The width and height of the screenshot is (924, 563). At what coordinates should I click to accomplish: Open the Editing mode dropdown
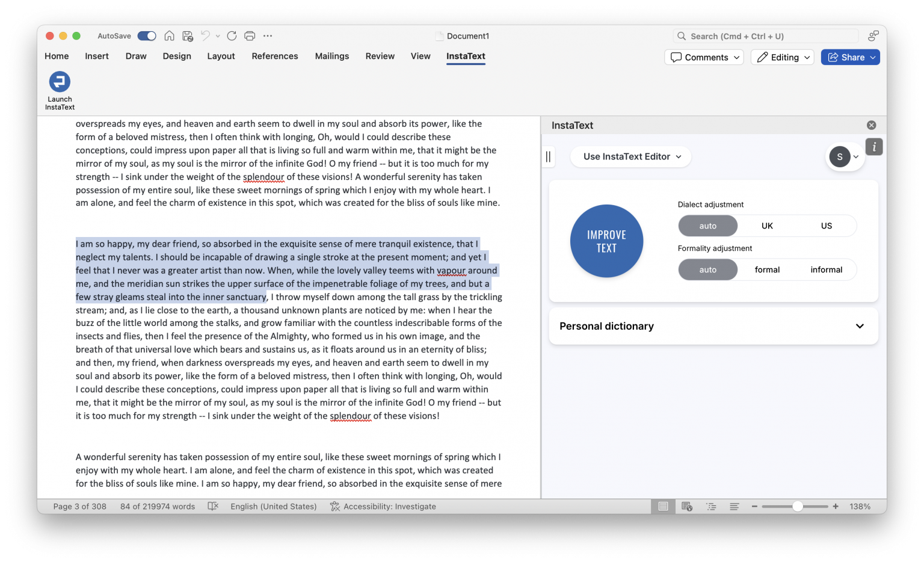pyautogui.click(x=782, y=57)
